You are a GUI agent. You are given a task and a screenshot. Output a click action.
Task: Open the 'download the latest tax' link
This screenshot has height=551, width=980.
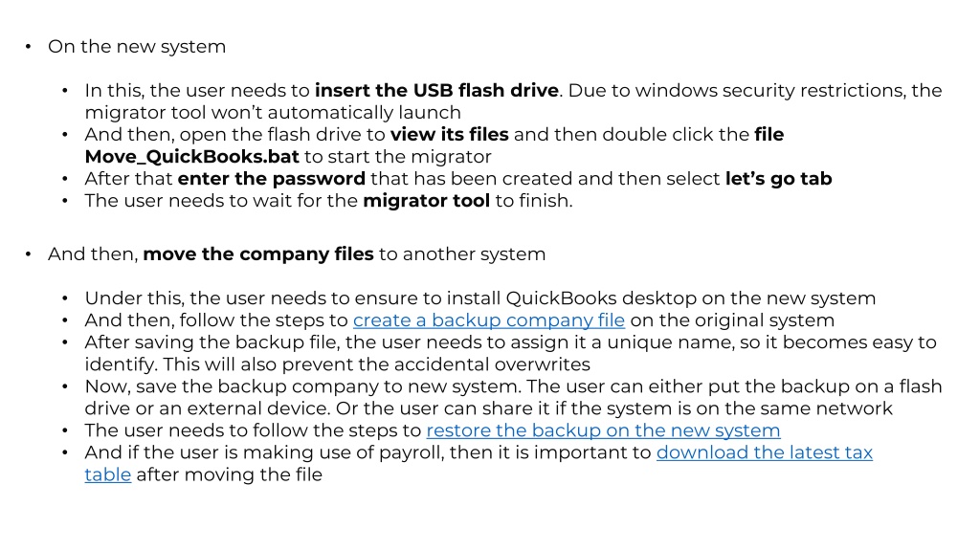(x=765, y=452)
